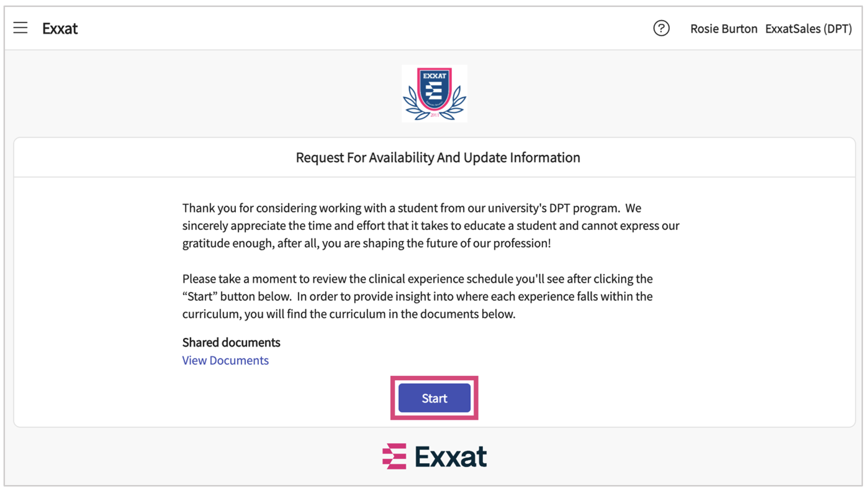Click the line starting "Please take a moment"

pyautogui.click(x=417, y=279)
